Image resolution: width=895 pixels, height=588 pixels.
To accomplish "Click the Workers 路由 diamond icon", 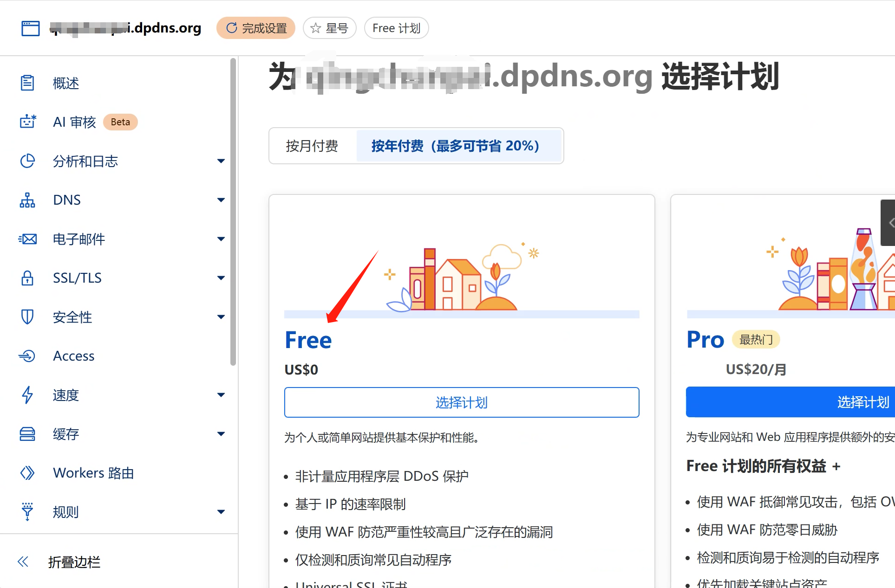I will click(27, 473).
